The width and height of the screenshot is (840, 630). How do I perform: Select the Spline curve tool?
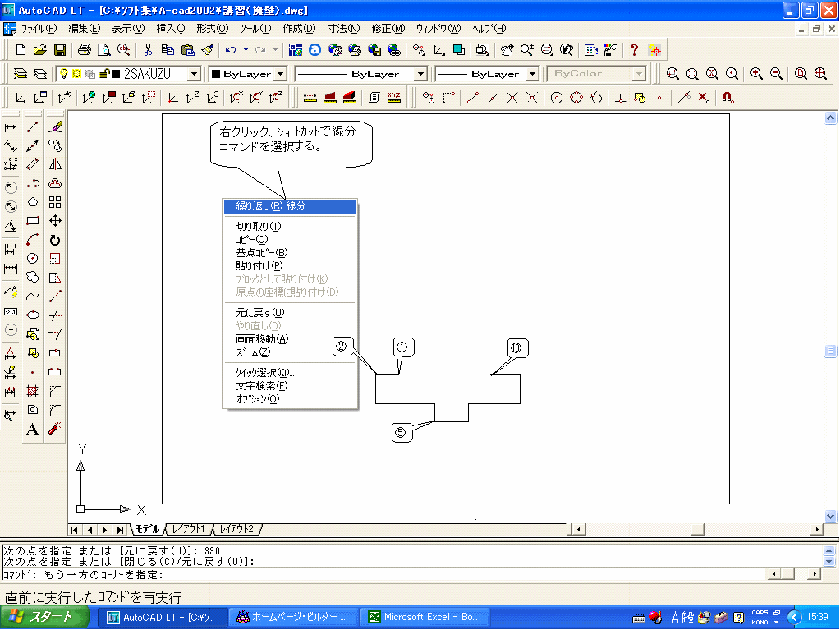coord(33,296)
